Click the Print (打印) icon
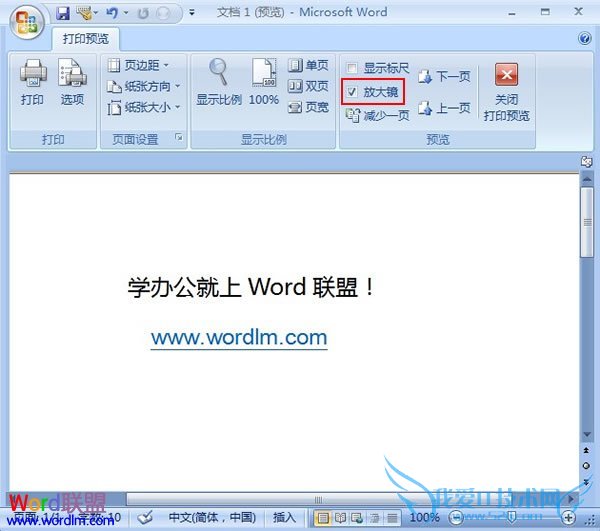This screenshot has height=531, width=600. click(32, 82)
